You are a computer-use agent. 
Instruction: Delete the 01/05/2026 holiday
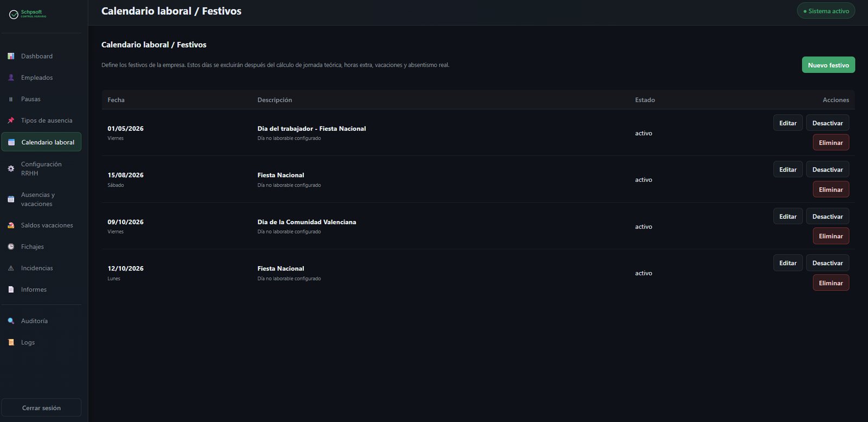[x=831, y=143]
